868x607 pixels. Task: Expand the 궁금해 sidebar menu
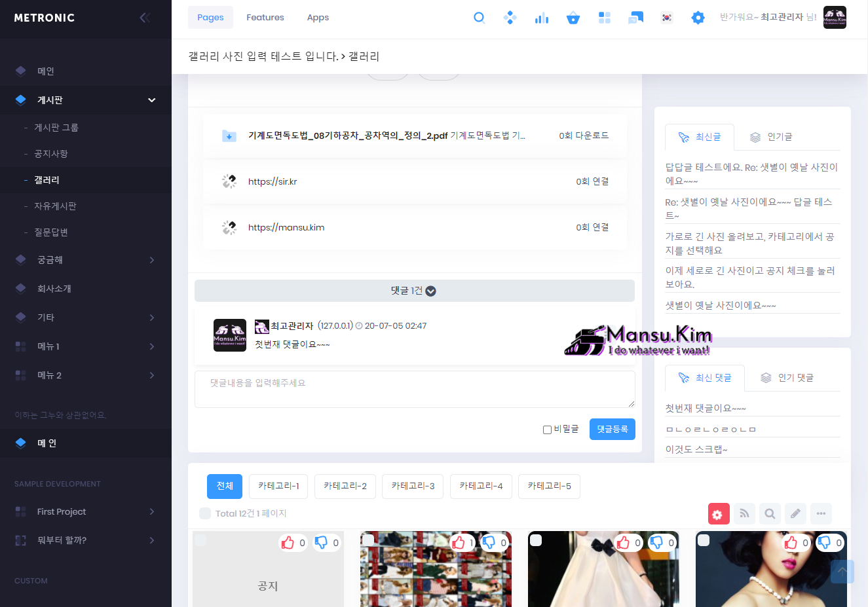86,260
